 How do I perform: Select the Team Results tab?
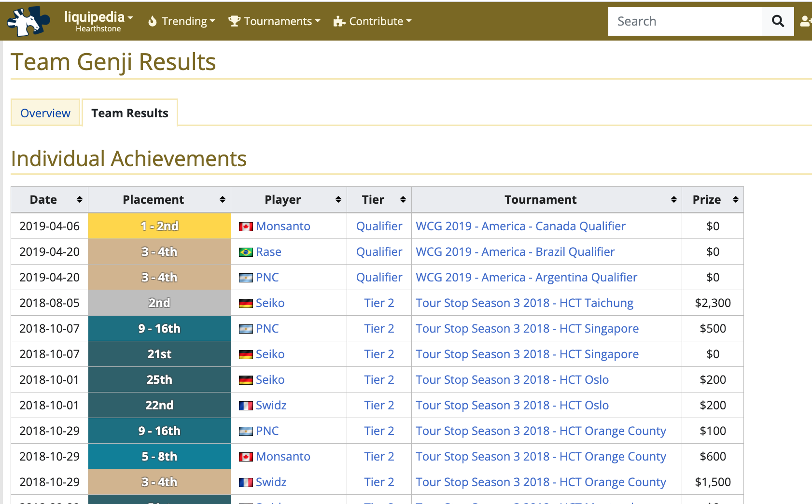(x=130, y=113)
